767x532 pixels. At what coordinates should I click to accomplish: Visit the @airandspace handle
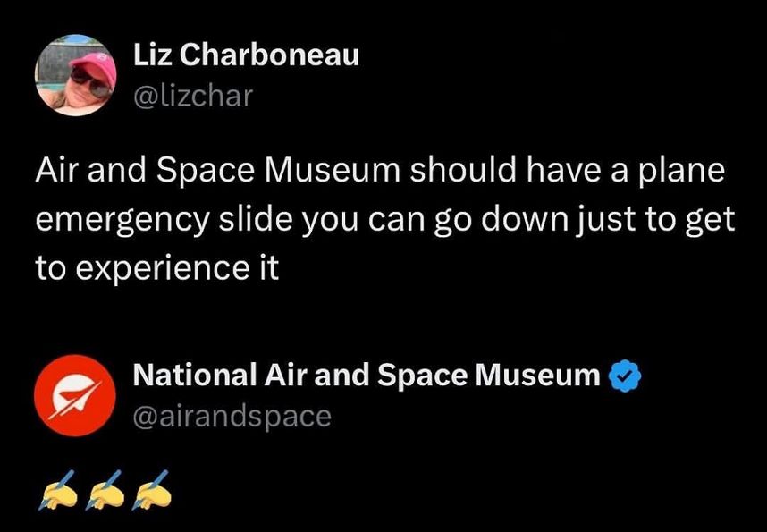(232, 415)
